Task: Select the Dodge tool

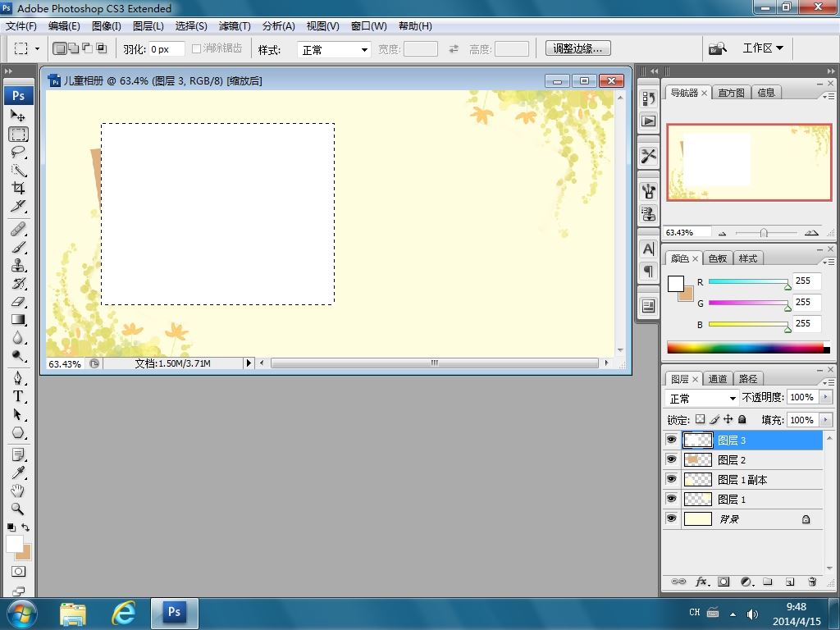Action: (x=18, y=356)
